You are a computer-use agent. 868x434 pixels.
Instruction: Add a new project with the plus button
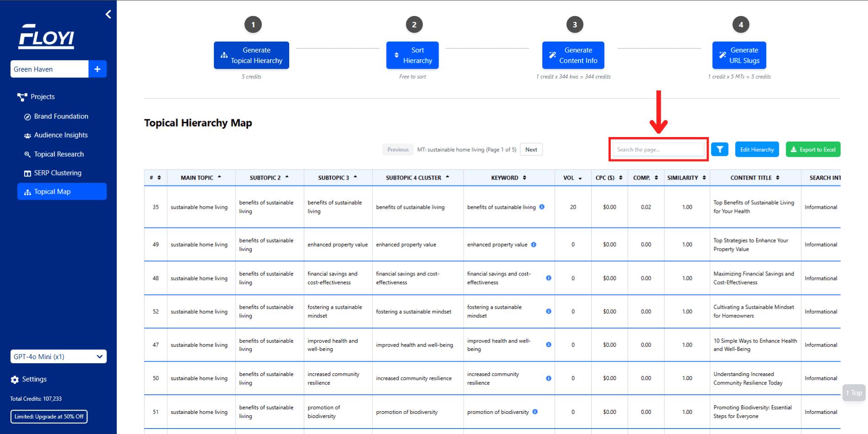click(97, 69)
